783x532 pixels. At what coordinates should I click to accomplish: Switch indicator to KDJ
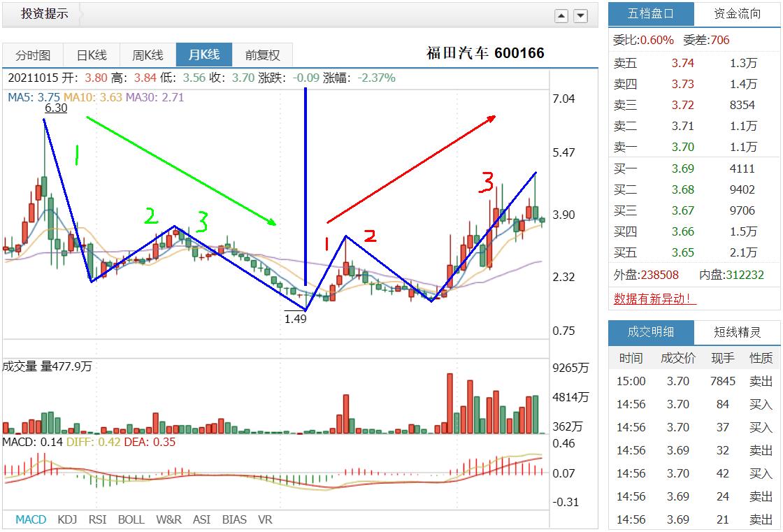point(67,519)
